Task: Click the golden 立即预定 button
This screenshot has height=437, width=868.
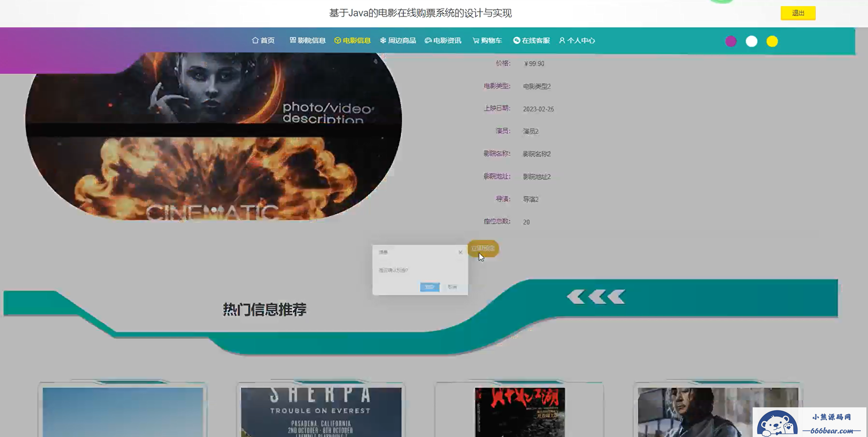Action: point(483,249)
